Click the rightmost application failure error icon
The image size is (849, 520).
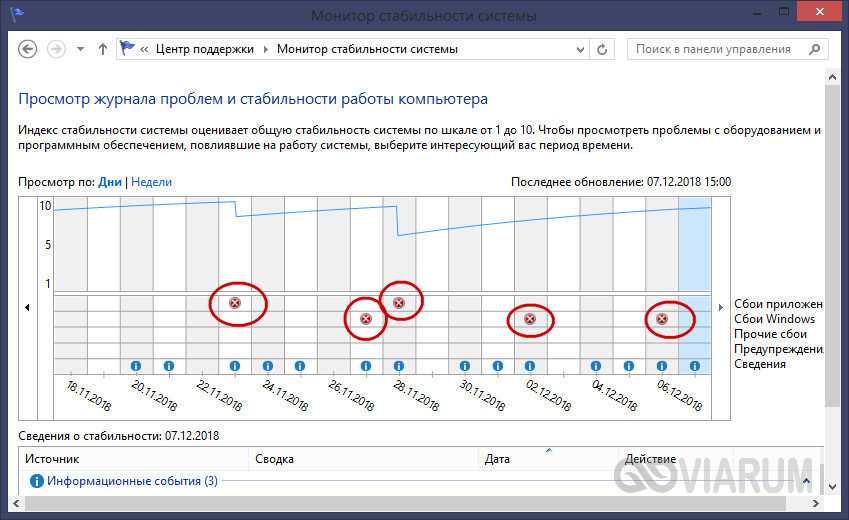point(399,303)
